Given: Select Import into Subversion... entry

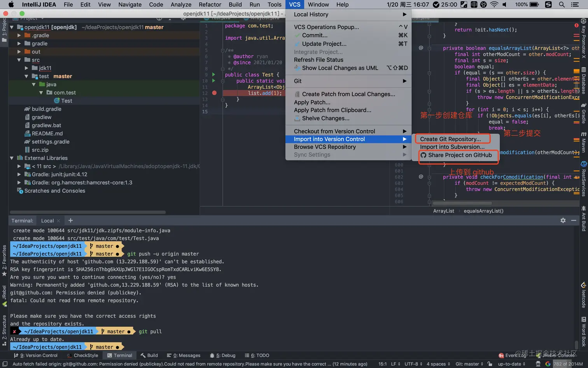Looking at the screenshot, I should [452, 147].
